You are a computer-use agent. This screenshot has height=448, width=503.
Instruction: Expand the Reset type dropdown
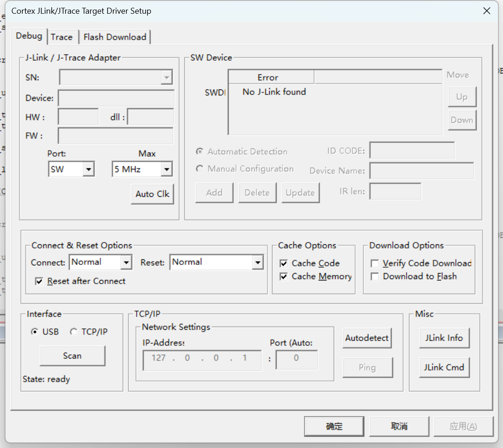click(216, 262)
